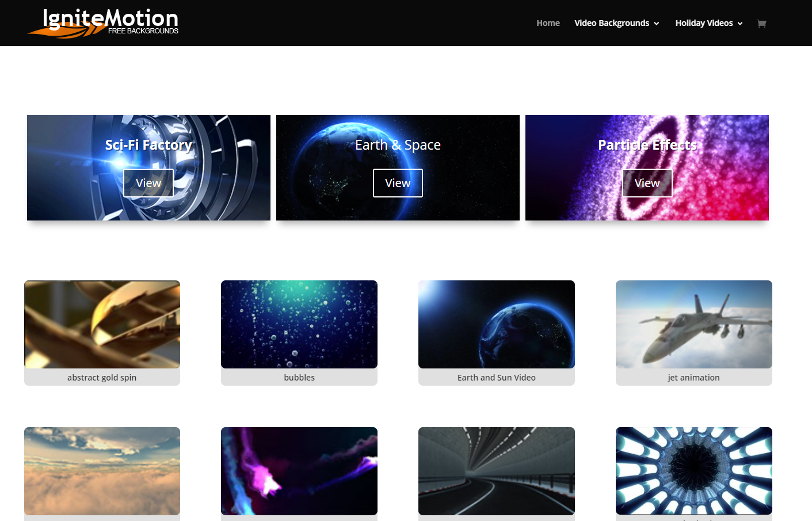Open the jet animation thumbnail
Image resolution: width=812 pixels, height=521 pixels.
click(x=693, y=324)
